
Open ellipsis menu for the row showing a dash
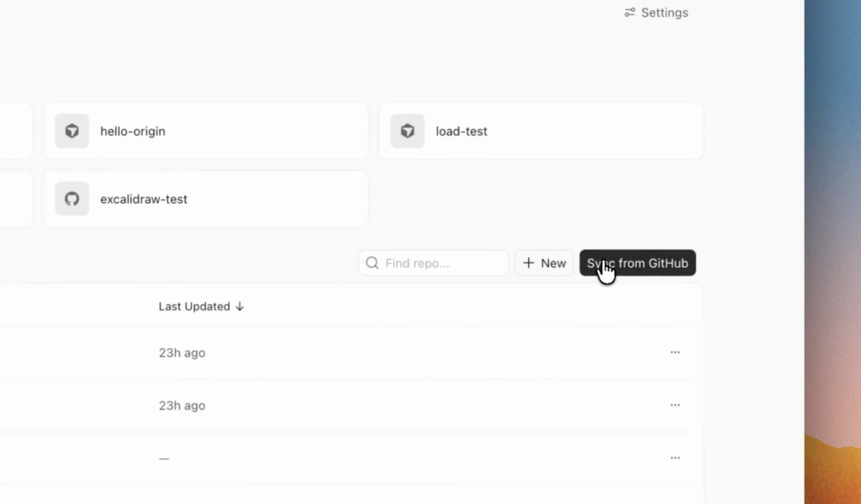(675, 458)
